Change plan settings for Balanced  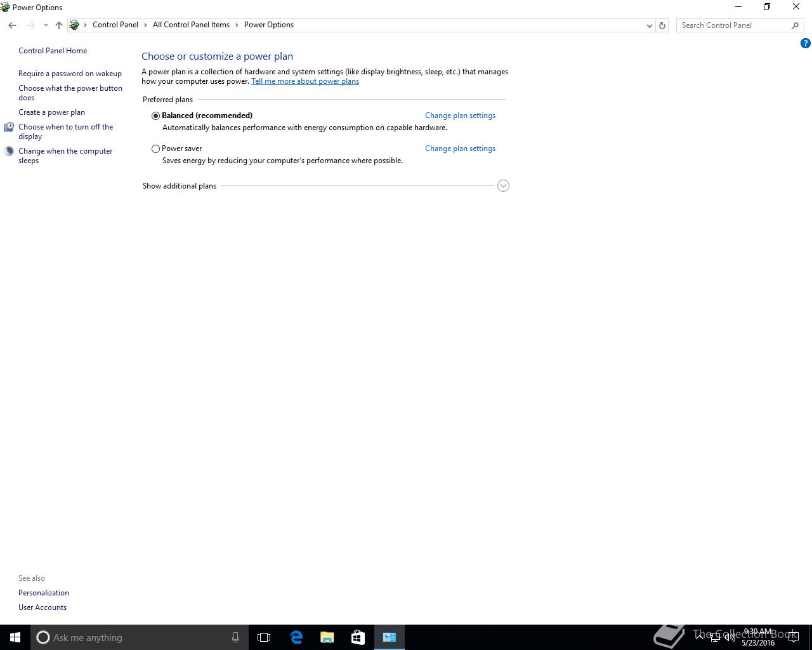pyautogui.click(x=460, y=116)
